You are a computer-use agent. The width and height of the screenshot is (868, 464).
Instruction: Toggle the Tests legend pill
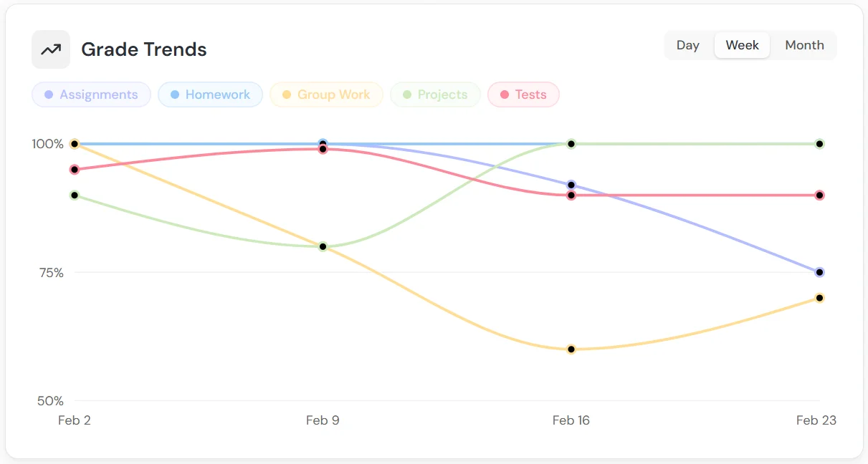tap(523, 94)
